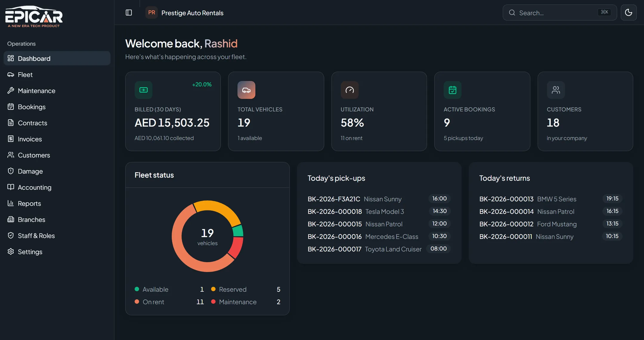Click the Accounting book icon
644x340 pixels.
click(x=11, y=187)
